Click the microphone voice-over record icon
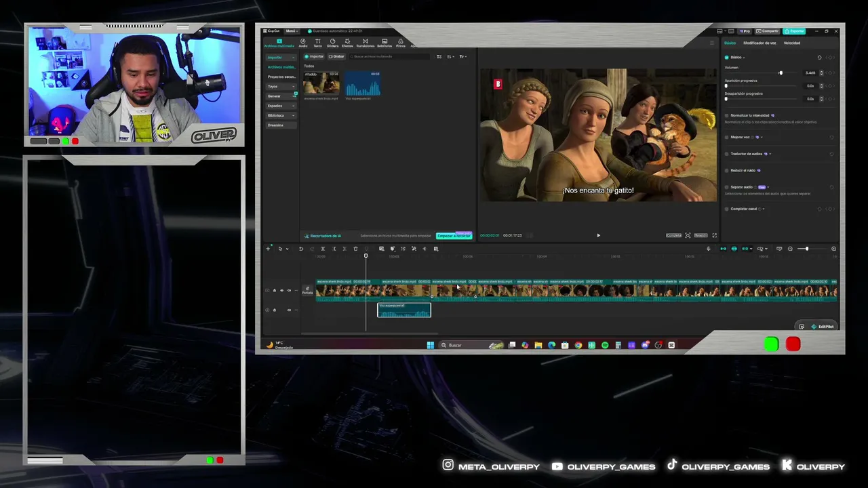Viewport: 868px width, 488px height. point(709,249)
